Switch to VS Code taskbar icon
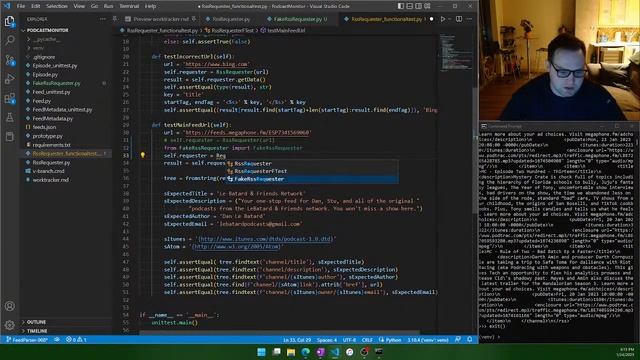Viewport: 640px width, 360px height. [x=335, y=352]
